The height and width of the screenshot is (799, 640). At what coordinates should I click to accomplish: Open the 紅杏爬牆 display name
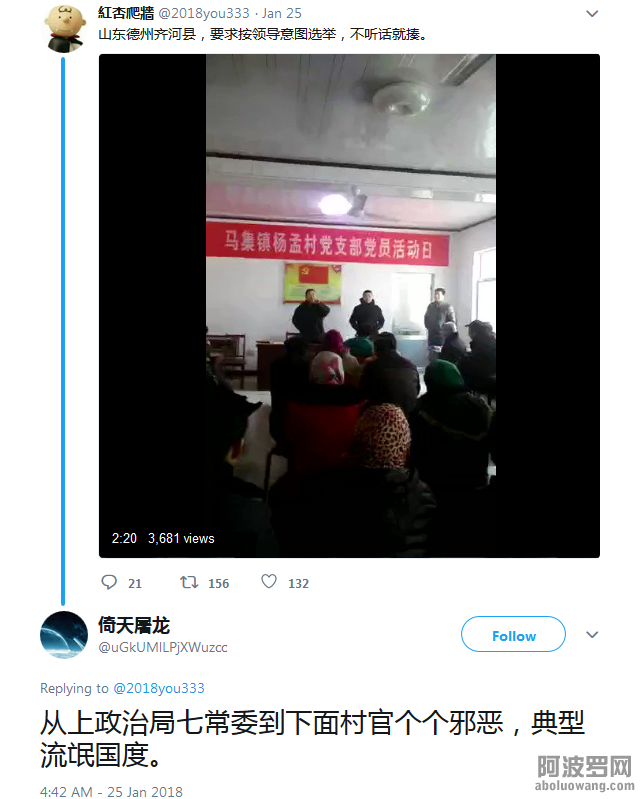(126, 13)
